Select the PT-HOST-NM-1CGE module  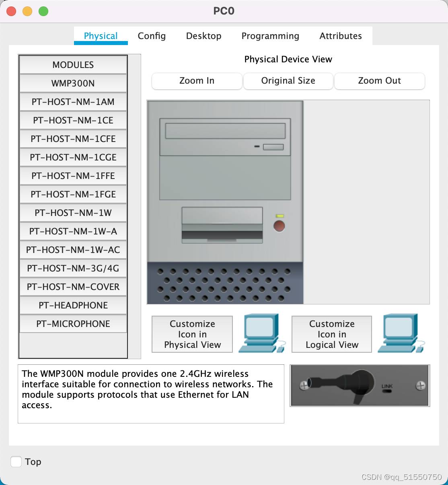pyautogui.click(x=73, y=157)
